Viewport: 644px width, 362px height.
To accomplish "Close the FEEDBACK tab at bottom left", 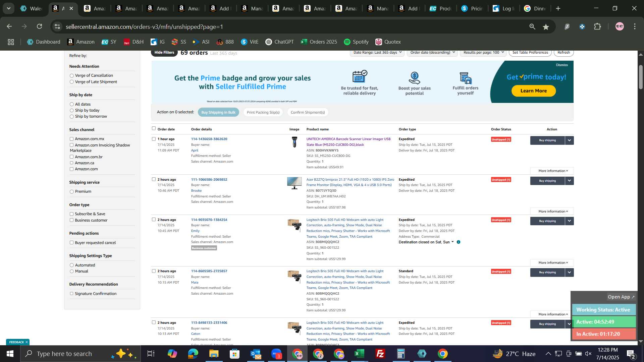I will click(x=26, y=342).
